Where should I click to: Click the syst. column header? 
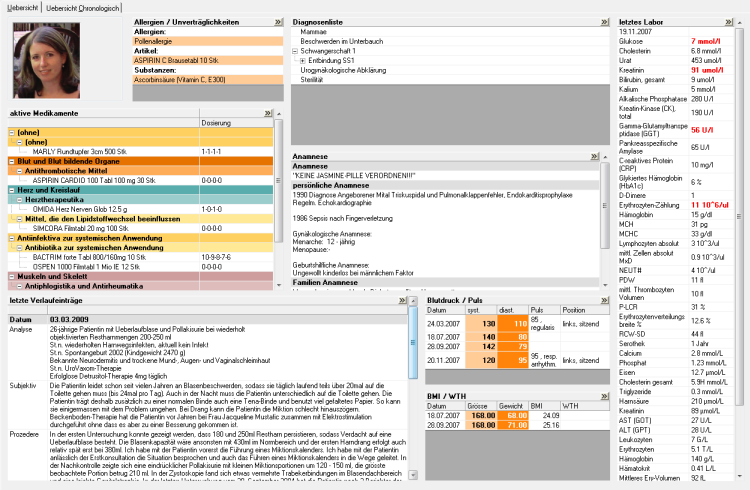tap(481, 310)
